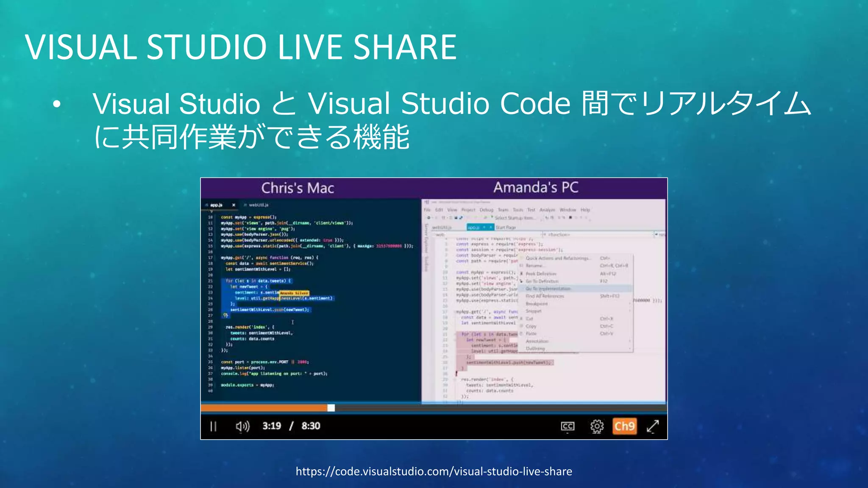Viewport: 868px width, 488px height.
Task: Select the highlighted app.js tab on Amanda's PC
Action: [x=480, y=227]
